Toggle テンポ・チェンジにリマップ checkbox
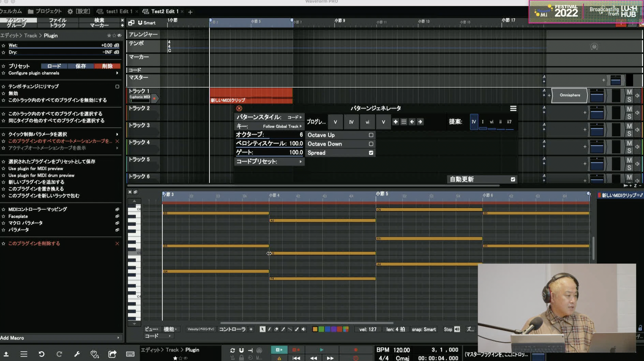Screen dimensions: 644x361 [117, 87]
